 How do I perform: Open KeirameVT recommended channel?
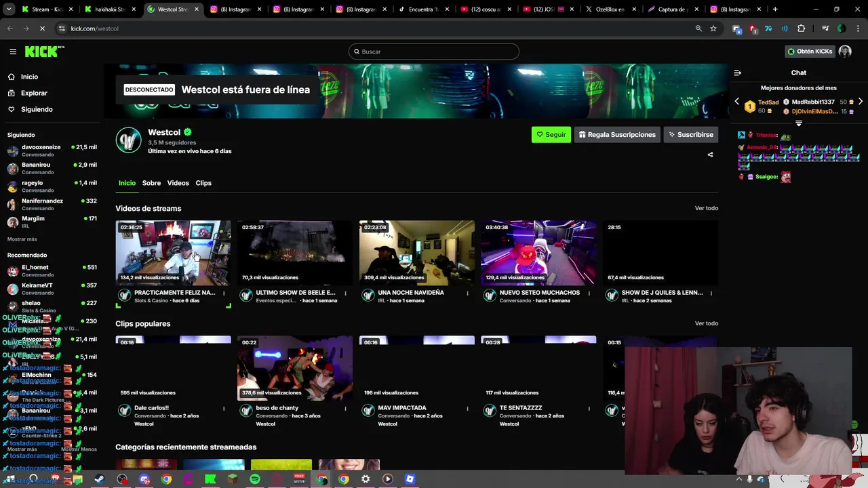(x=52, y=289)
